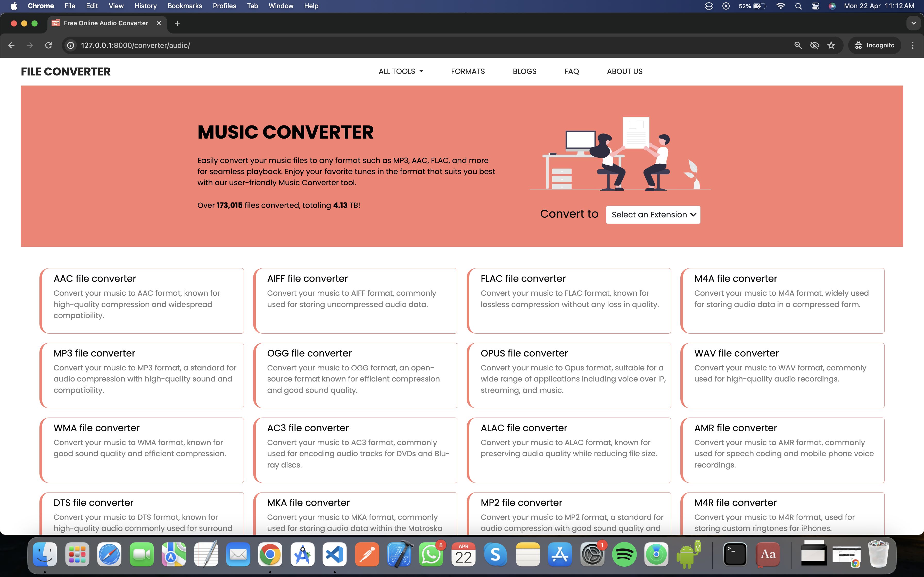This screenshot has height=577, width=924.
Task: Open the FORMATS navigation item
Action: coord(468,71)
